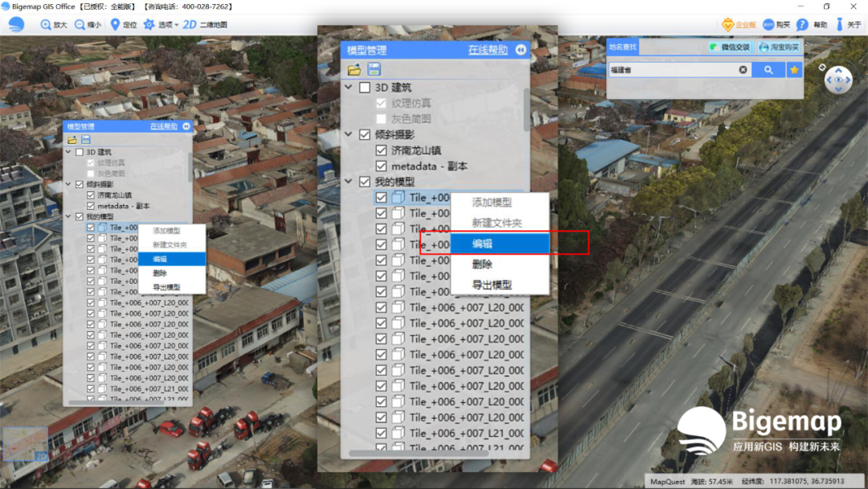868x489 pixels.
Task: Toggle 3D 建筑 checkbox in enlarged panel
Action: 365,88
